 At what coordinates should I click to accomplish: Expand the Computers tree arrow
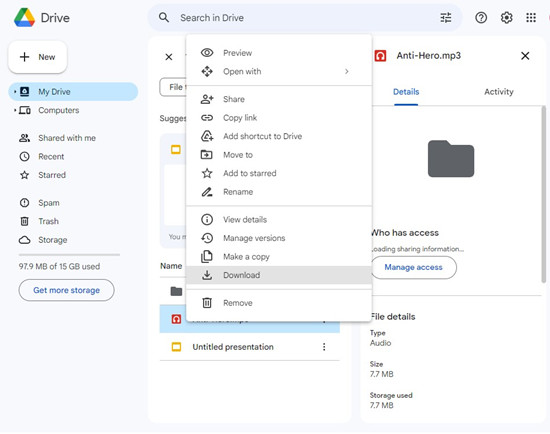(x=15, y=110)
